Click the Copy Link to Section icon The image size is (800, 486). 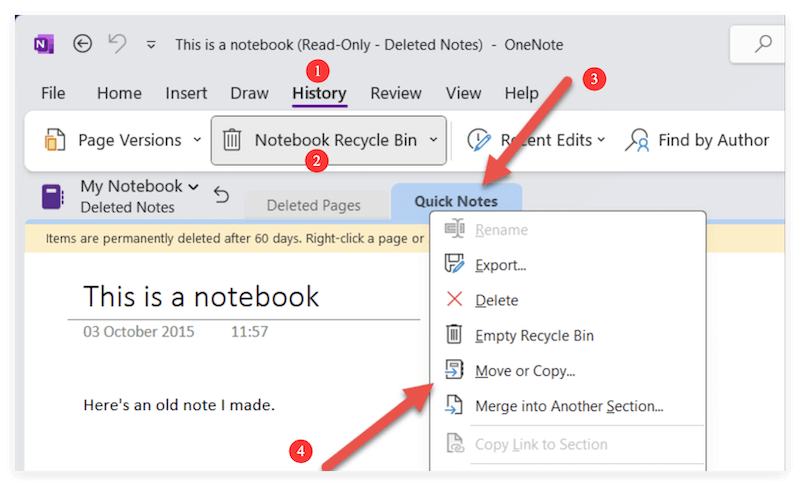tap(455, 443)
